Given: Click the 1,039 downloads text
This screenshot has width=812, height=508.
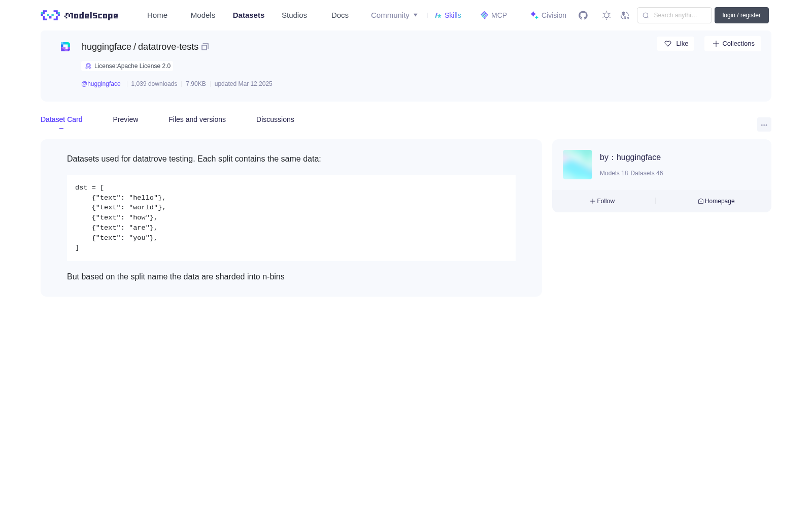Looking at the screenshot, I should [154, 84].
